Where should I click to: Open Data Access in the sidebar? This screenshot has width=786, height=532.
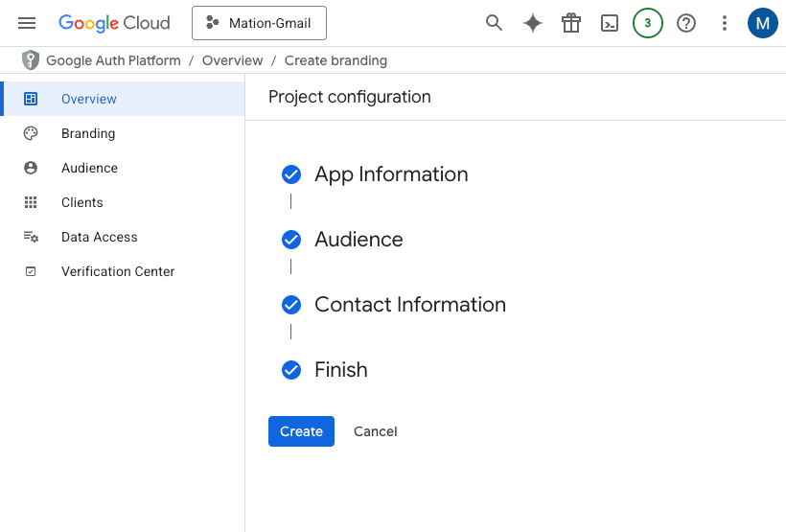[x=124, y=237]
